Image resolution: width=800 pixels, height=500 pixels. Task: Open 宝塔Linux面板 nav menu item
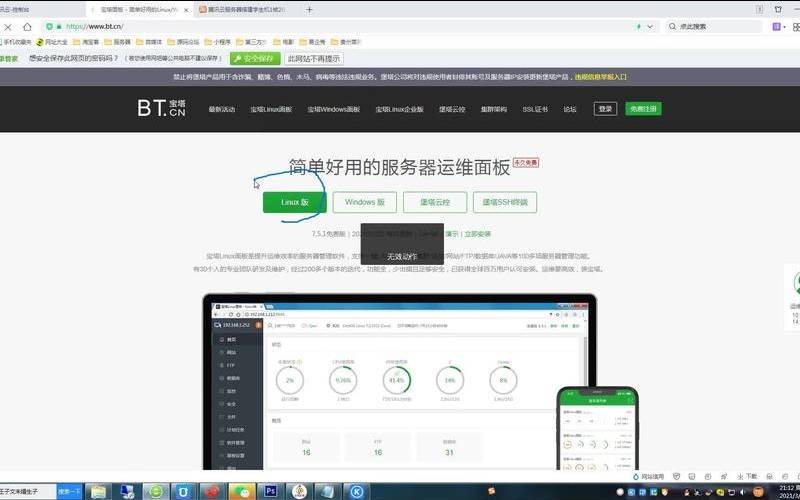click(x=271, y=109)
